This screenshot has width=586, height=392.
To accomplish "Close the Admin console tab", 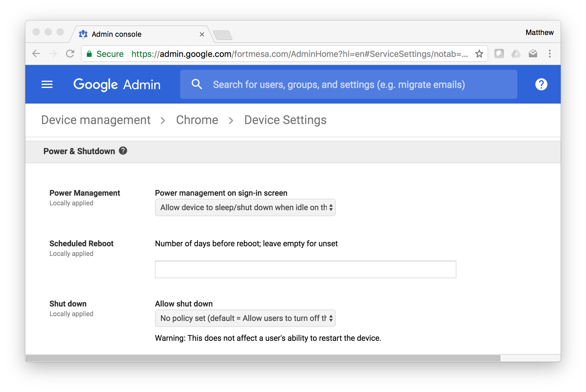I will 202,34.
